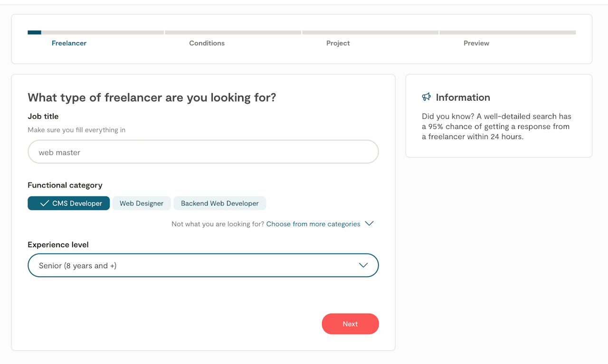Click the megaphone Information icon

tap(426, 97)
